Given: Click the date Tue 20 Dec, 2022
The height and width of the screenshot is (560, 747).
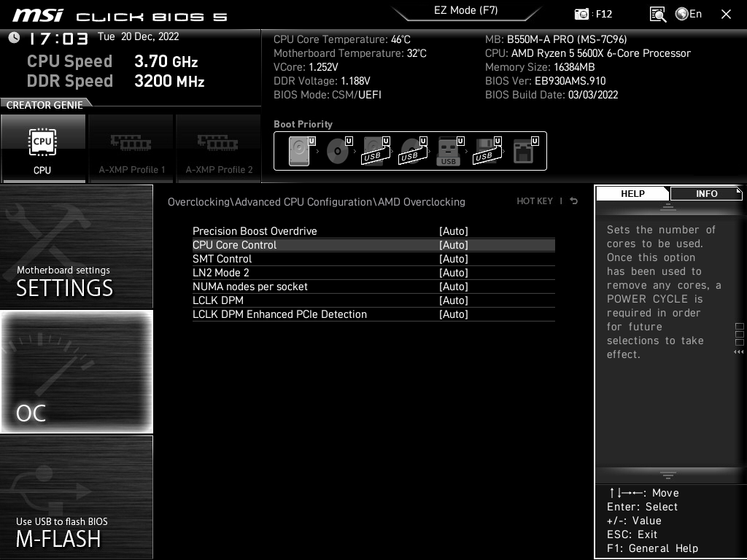Looking at the screenshot, I should pos(138,36).
